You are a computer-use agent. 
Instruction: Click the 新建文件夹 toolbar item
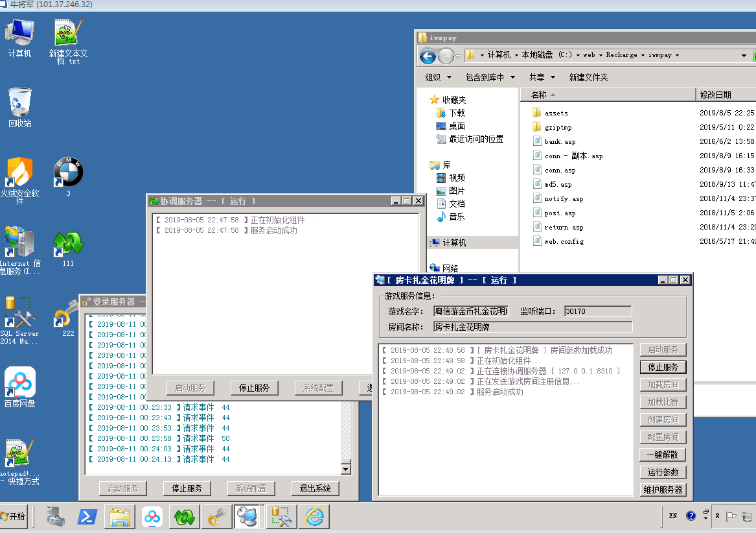click(588, 77)
